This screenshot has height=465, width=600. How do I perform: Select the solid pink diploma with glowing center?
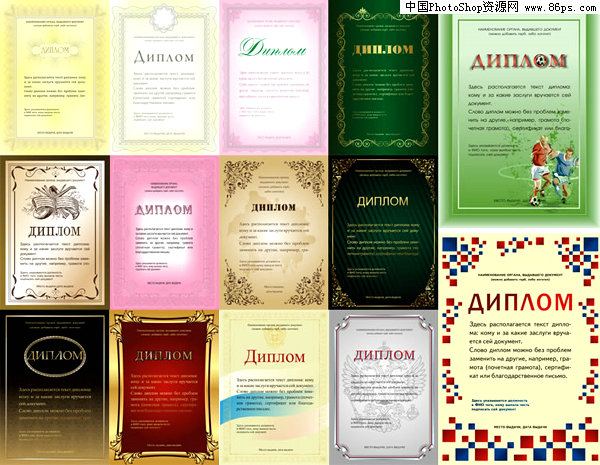click(165, 232)
